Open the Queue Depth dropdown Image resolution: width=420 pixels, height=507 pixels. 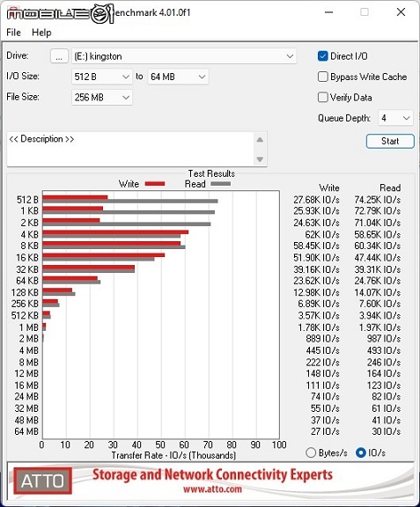point(395,118)
